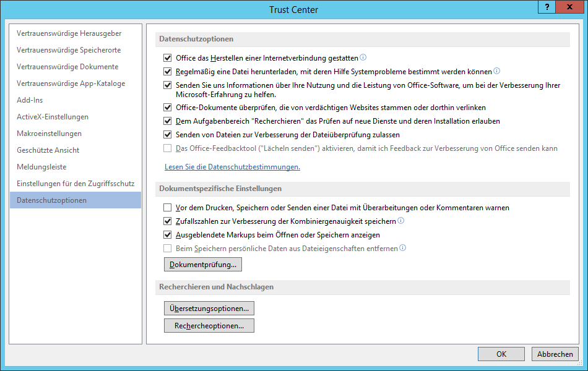
Task: Click the Rechercheoptionen button
Action: (x=209, y=326)
